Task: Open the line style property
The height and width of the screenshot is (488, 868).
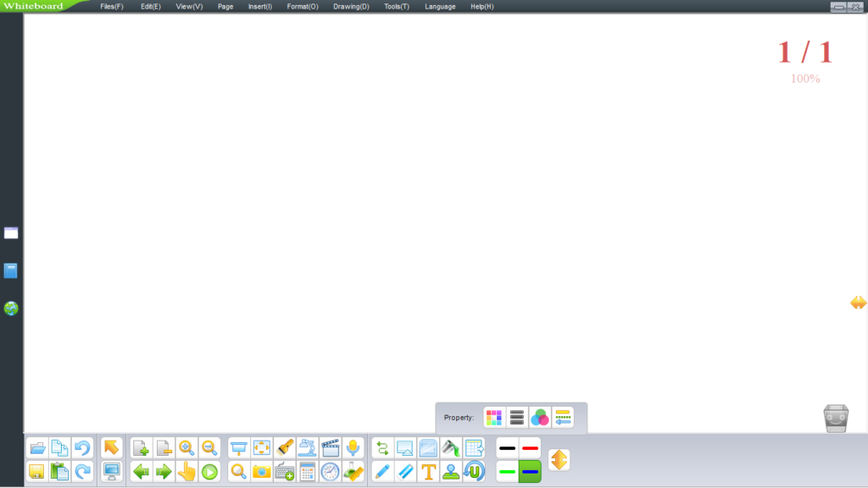Action: 563,417
